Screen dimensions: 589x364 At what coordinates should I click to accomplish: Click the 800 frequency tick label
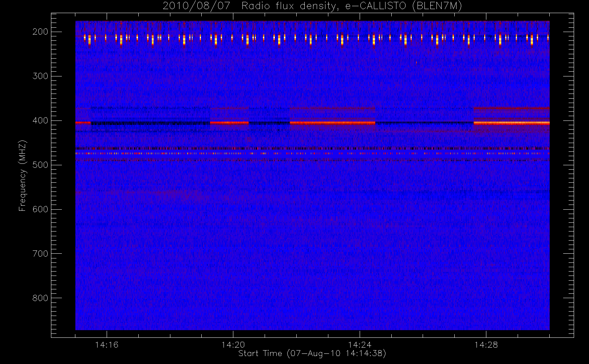point(40,298)
